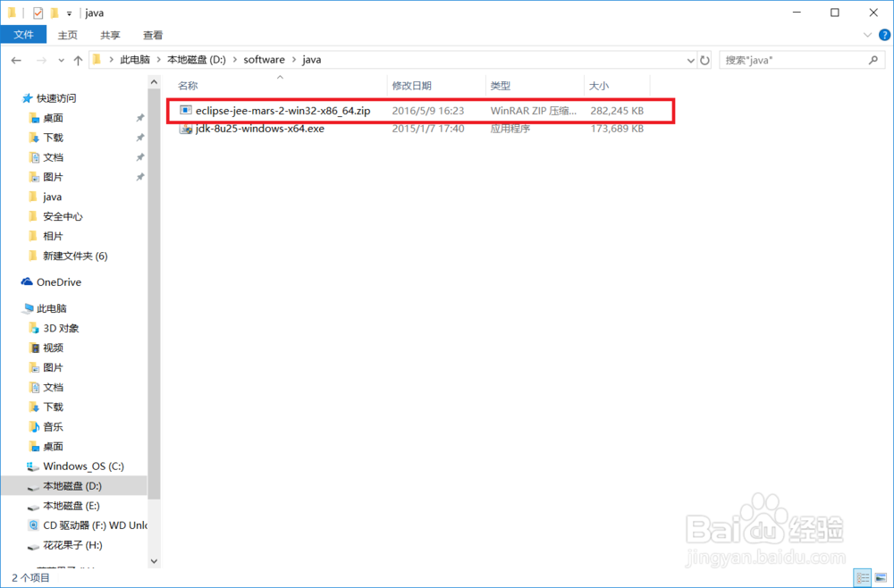Open the pinned 下载 under 快速访问

[53, 138]
